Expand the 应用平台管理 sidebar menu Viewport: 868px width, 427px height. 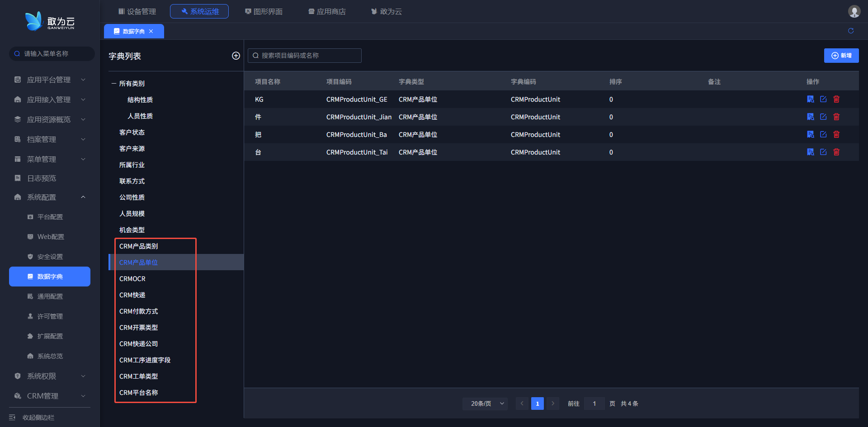click(x=50, y=80)
